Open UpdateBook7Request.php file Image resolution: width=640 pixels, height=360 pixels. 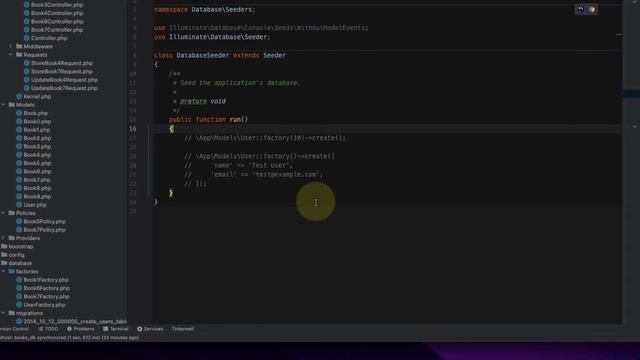(x=60, y=88)
